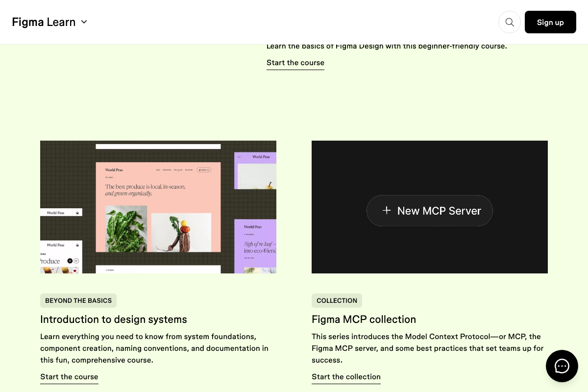
Task: Select the MCP collection description text
Action: click(x=428, y=348)
